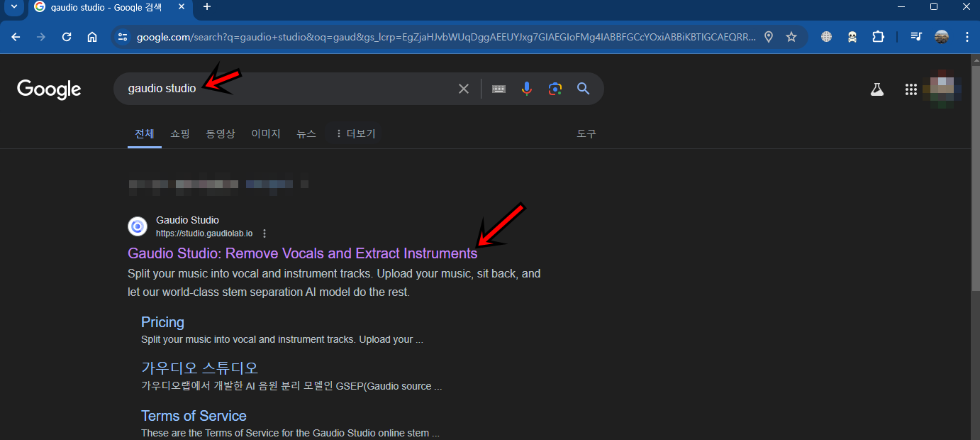Switch to the 이미지 tab

coord(266,133)
